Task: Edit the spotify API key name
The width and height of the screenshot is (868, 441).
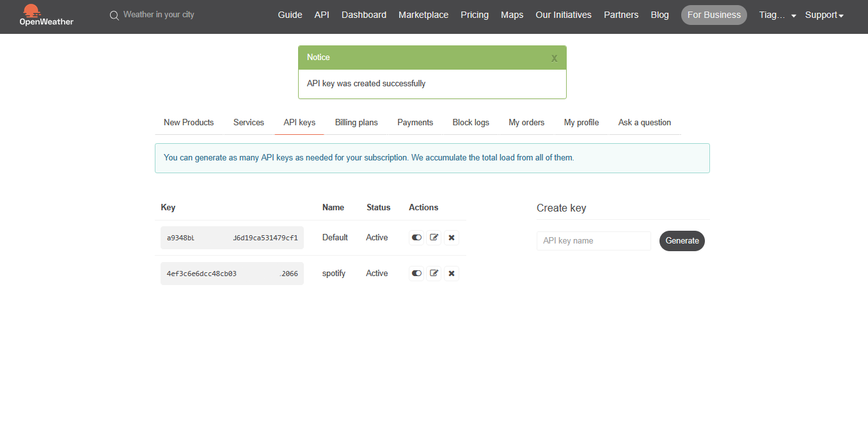Action: 434,274
